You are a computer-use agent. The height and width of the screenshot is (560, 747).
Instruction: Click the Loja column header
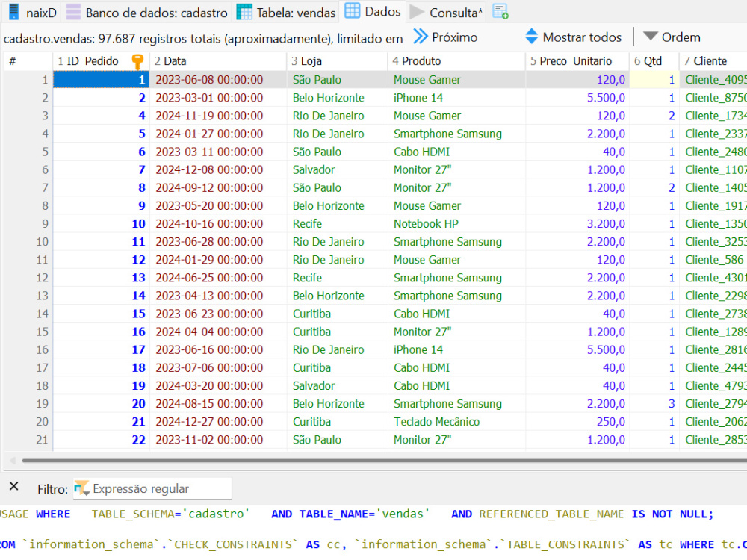tap(337, 61)
